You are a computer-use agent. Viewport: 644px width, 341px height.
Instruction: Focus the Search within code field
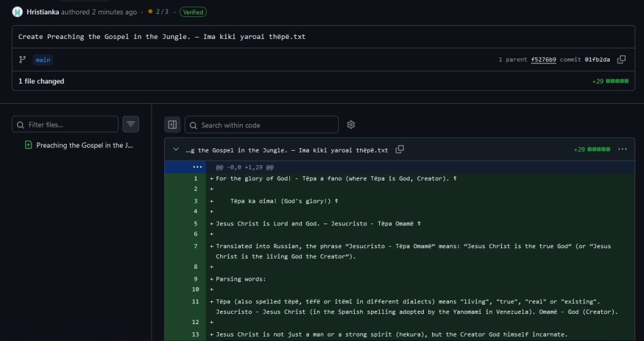262,125
